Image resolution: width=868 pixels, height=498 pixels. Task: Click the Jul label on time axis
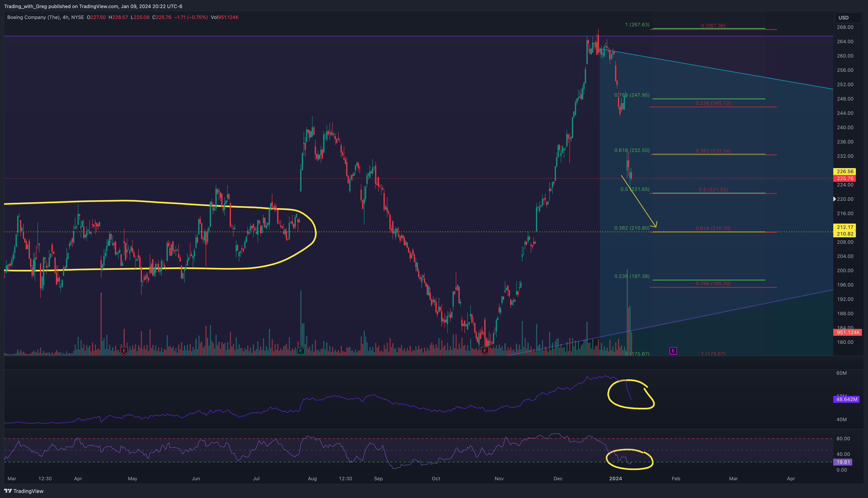256,478
